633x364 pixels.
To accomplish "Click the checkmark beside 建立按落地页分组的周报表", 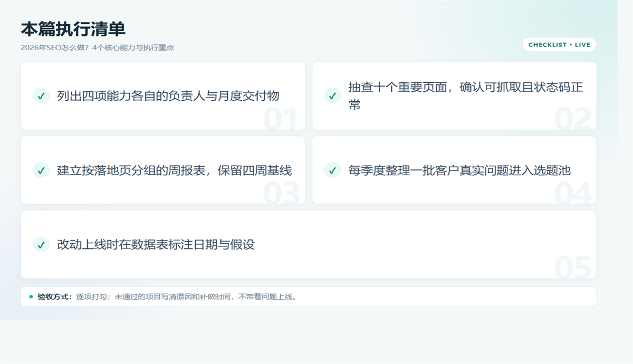I will (x=41, y=170).
